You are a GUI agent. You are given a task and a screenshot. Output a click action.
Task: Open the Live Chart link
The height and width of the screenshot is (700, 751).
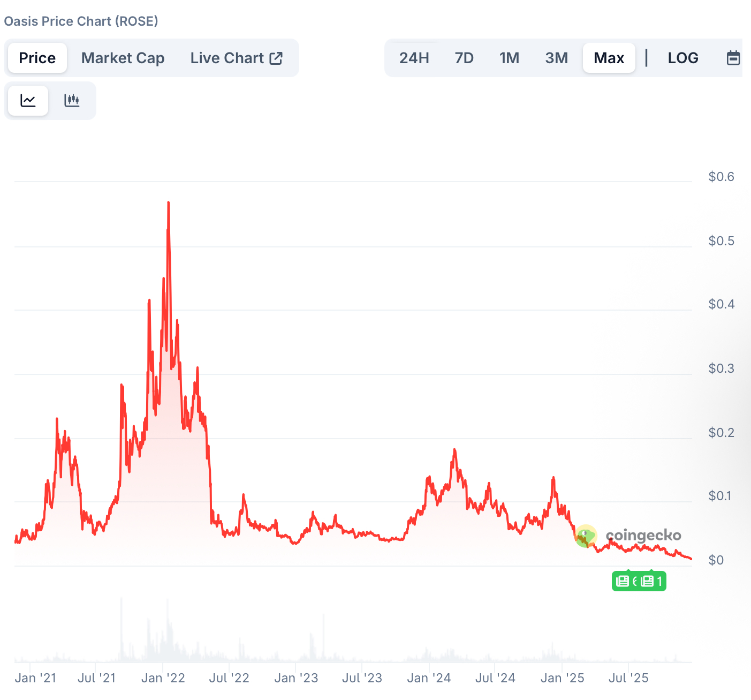tap(236, 58)
